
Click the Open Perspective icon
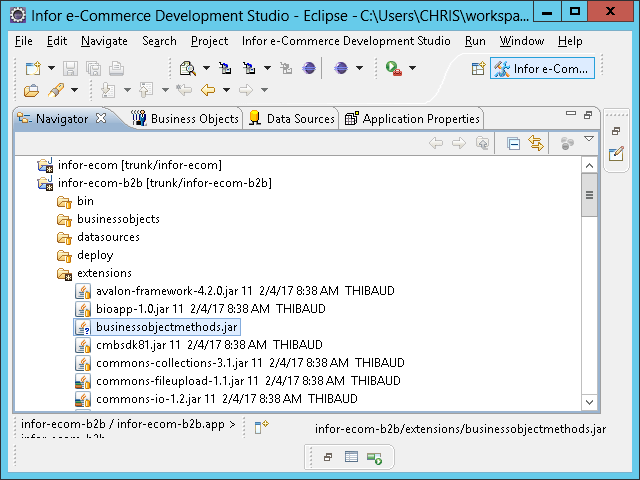pos(478,68)
